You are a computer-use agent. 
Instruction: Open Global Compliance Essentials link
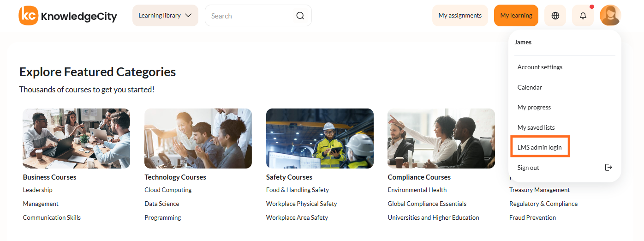point(427,204)
